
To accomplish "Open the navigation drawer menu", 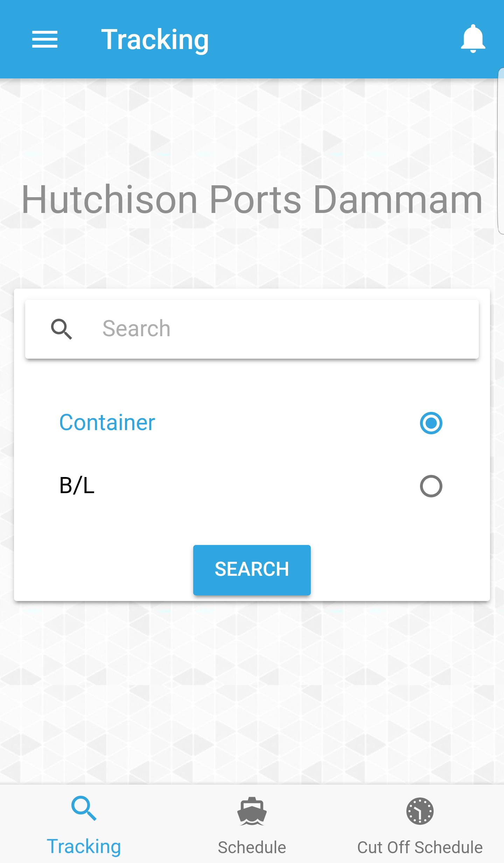I will 45,39.
